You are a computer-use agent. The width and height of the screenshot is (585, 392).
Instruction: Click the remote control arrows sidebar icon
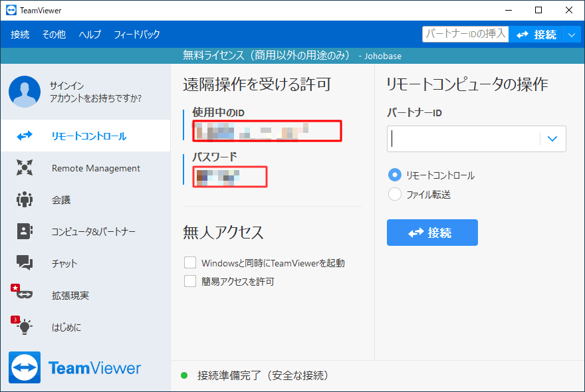pyautogui.click(x=25, y=136)
